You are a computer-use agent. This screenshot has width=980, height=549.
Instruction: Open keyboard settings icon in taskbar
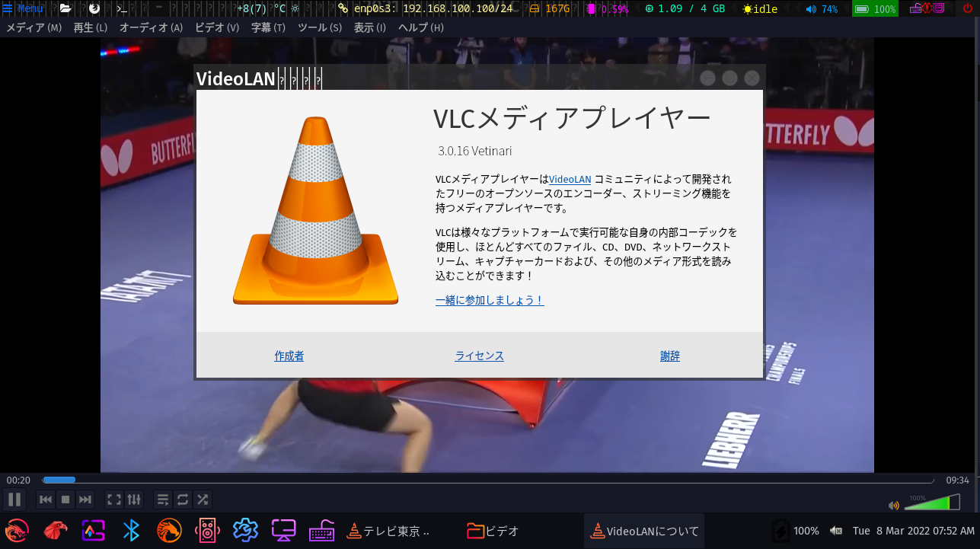point(321,530)
